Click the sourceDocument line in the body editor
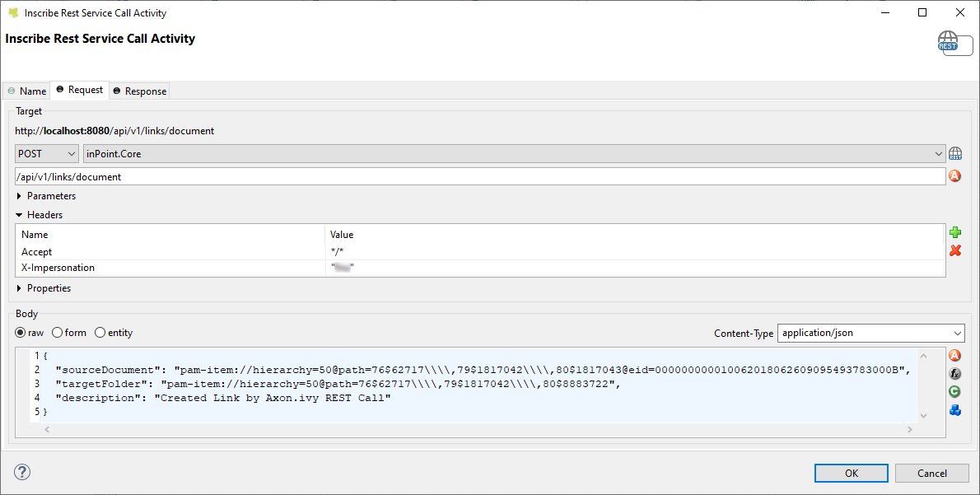 [x=483, y=369]
